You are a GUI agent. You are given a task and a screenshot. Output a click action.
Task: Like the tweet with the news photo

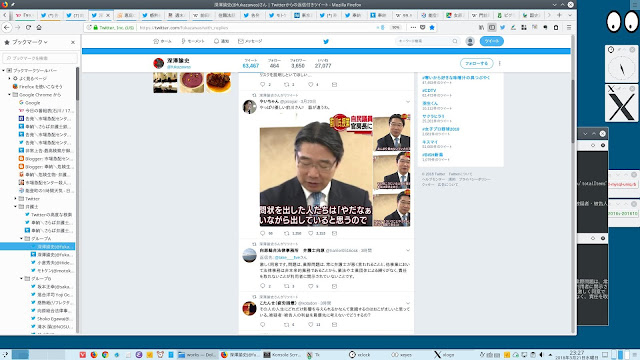click(x=311, y=233)
